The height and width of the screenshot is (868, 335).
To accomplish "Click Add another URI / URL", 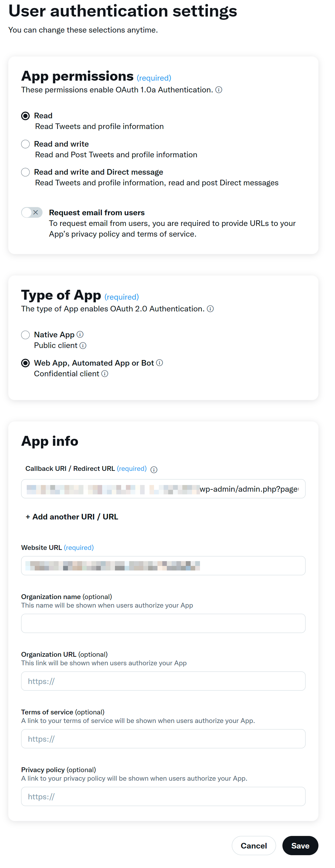I will click(72, 517).
